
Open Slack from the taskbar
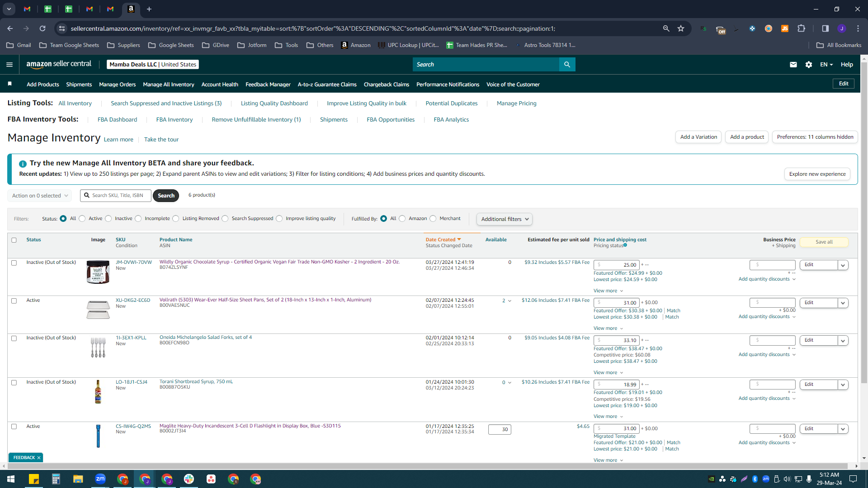[x=189, y=479]
